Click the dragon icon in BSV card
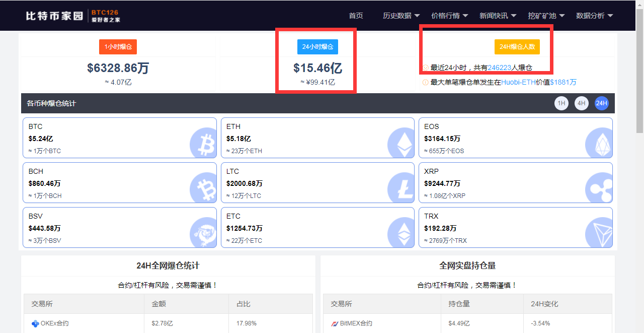The height and width of the screenshot is (333, 644). pos(203,232)
